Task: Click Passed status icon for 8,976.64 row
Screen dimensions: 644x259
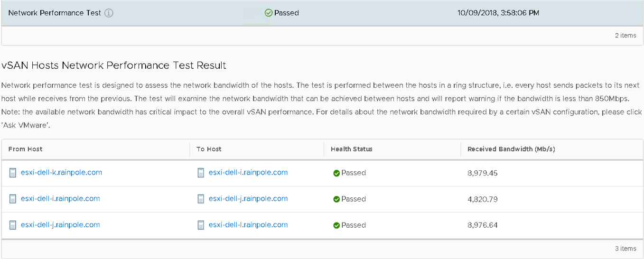Action: (336, 225)
